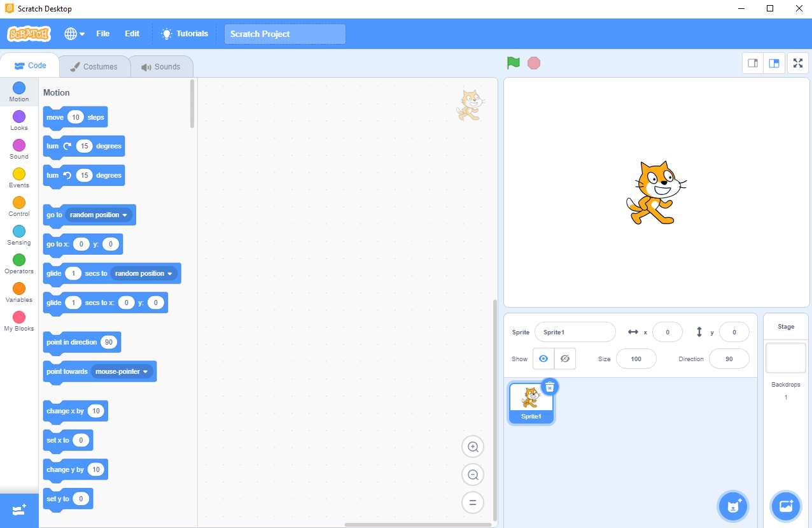Screen dimensions: 812x528
Task: Click the move 10 steps block
Action: click(75, 118)
